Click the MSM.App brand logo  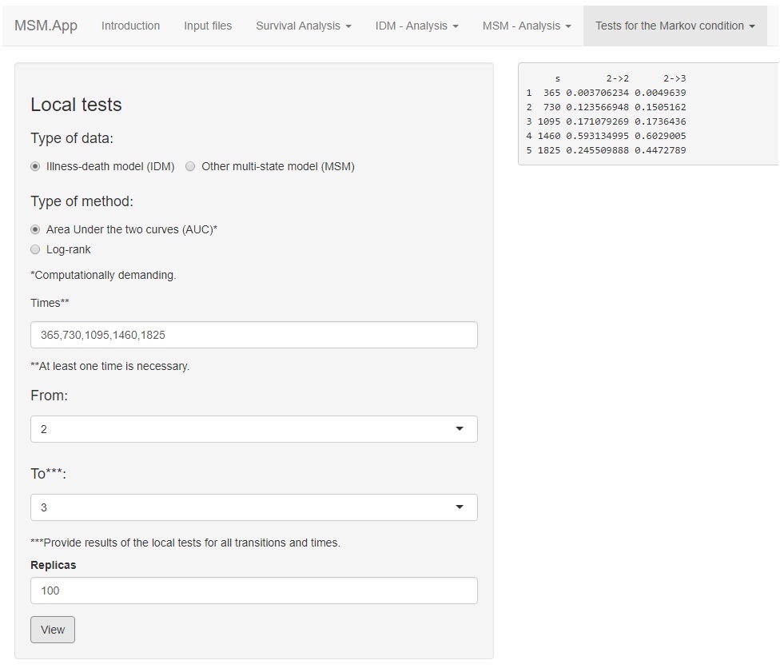pyautogui.click(x=46, y=26)
